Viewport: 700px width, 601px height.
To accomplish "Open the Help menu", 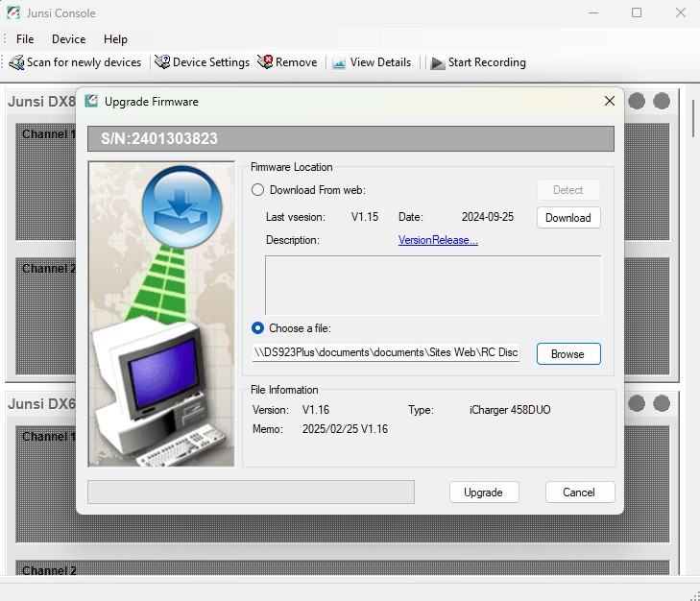I will pyautogui.click(x=115, y=39).
